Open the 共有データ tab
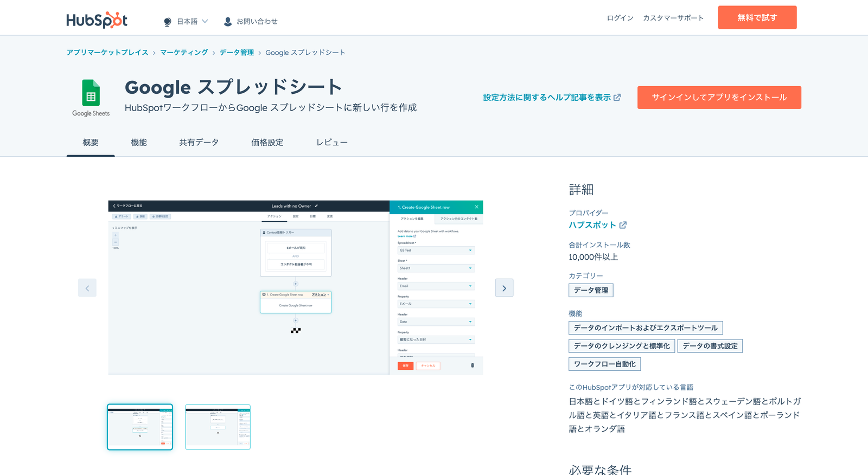The width and height of the screenshot is (868, 475). [199, 143]
